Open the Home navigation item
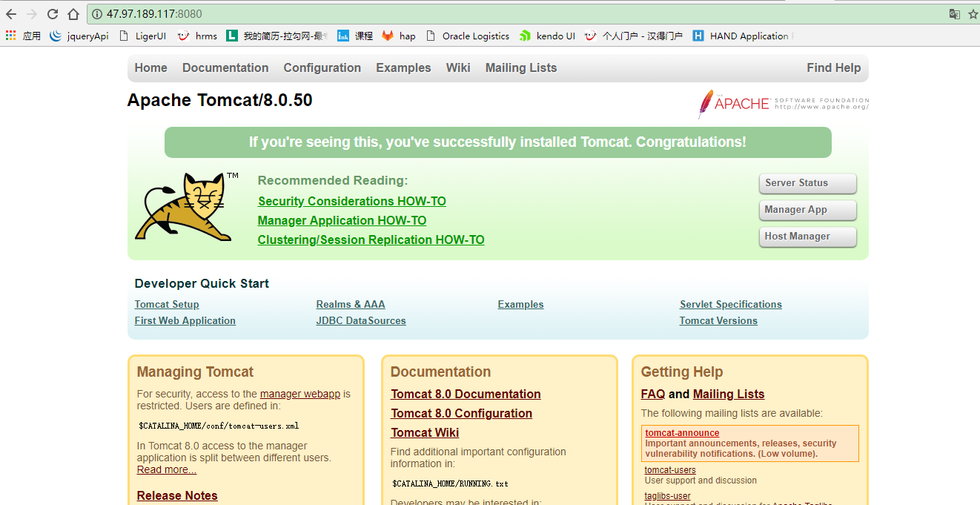The width and height of the screenshot is (980, 505). pyautogui.click(x=150, y=67)
